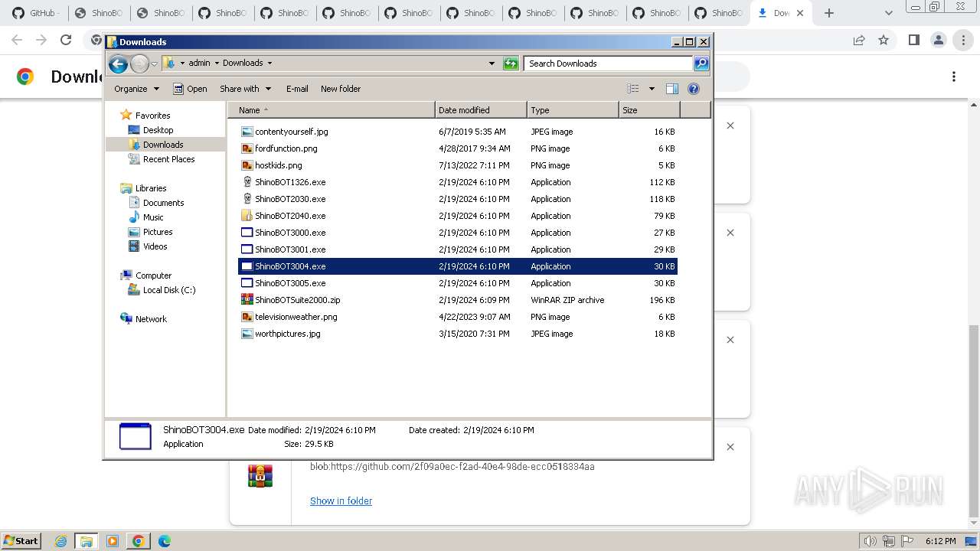Select the contentyourself.jpg file icon
Image resolution: width=980 pixels, height=551 pixels.
pyautogui.click(x=247, y=132)
